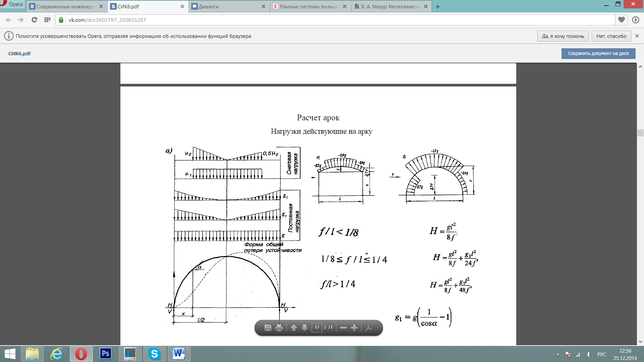Go forward to next page
The image size is (644, 362).
tap(21, 20)
